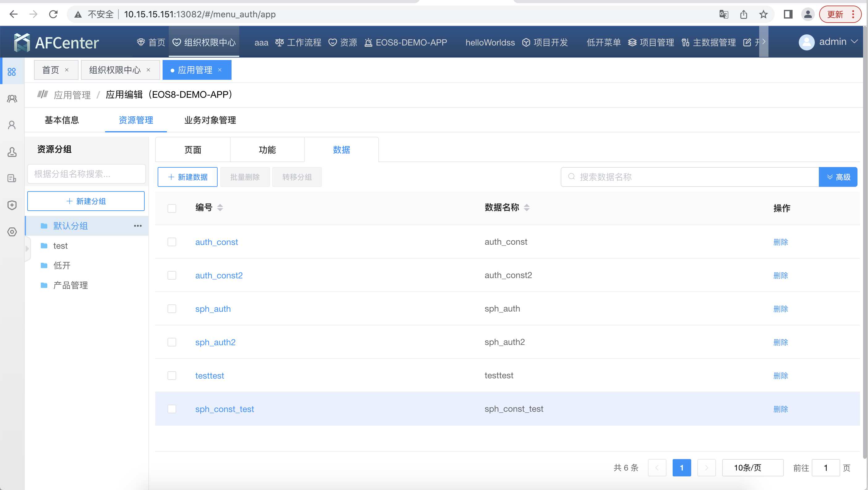Screen dimensions: 868x490
Task: Click the 工作流程 scales icon in top navigation
Action: (279, 42)
